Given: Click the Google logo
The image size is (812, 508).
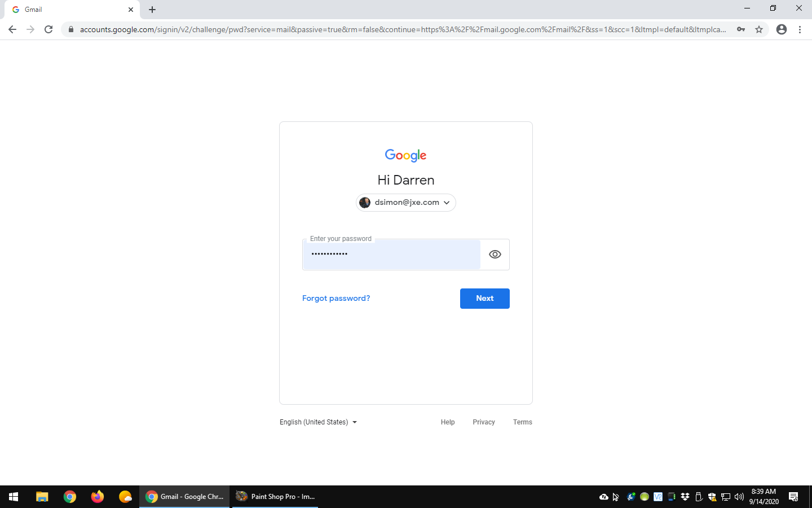Looking at the screenshot, I should tap(406, 155).
